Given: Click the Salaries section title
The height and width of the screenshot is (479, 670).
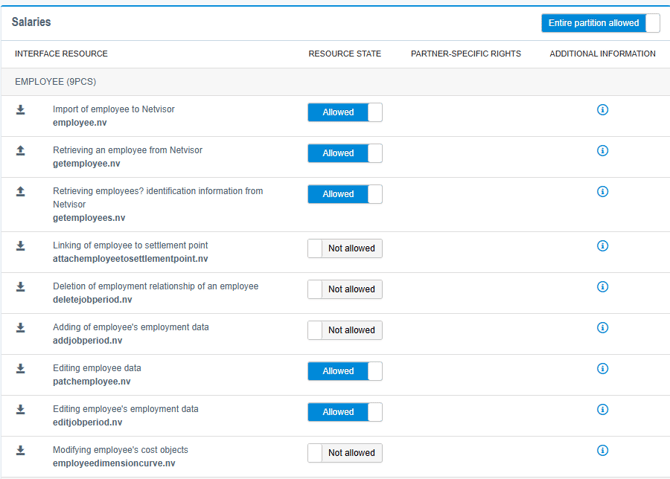Looking at the screenshot, I should (x=31, y=22).
